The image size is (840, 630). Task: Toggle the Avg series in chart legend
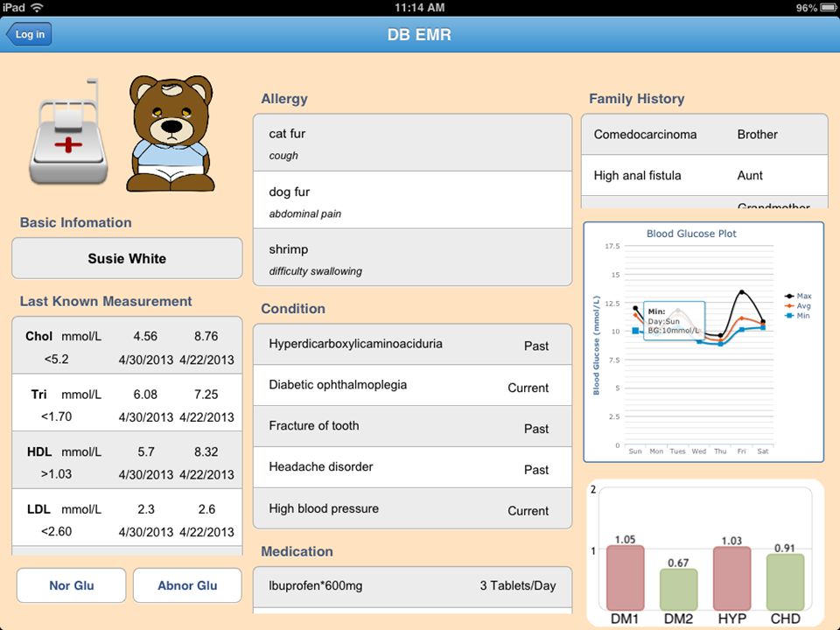coord(798,306)
